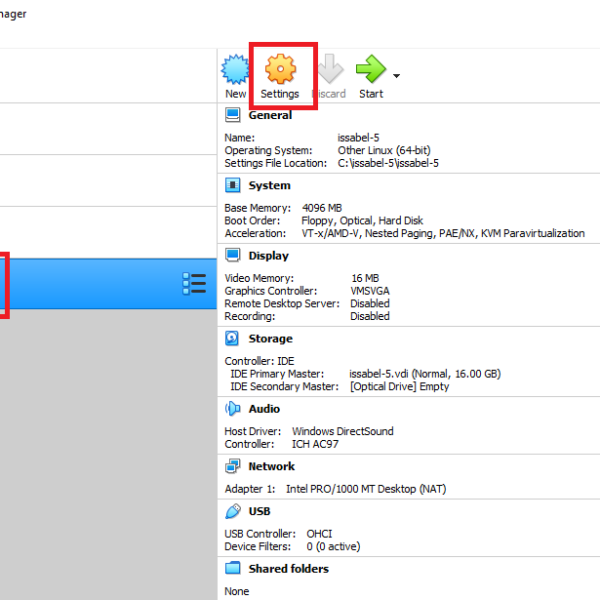Expand the Start button dropdown arrow
Screen dimensions: 600x600
pyautogui.click(x=397, y=76)
